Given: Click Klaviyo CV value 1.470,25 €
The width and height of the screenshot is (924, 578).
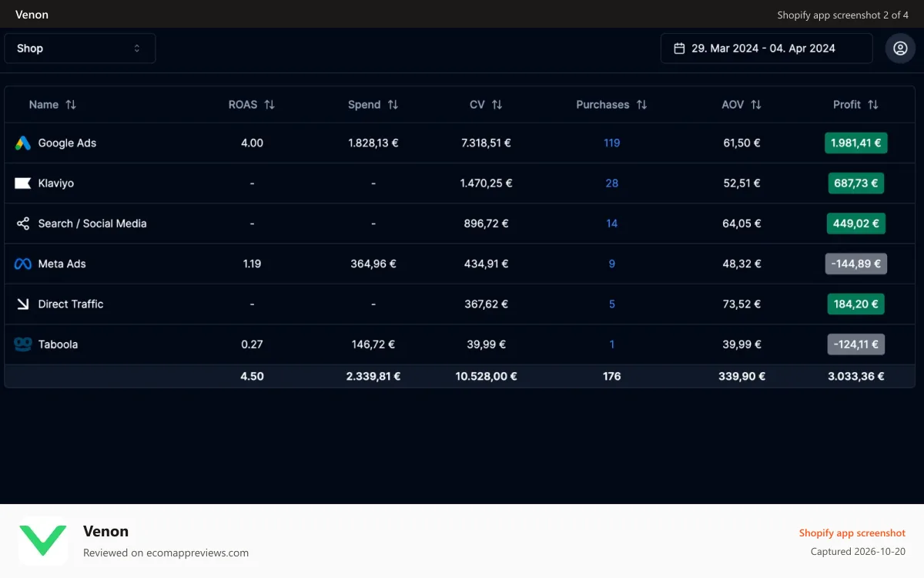Looking at the screenshot, I should coord(486,183).
